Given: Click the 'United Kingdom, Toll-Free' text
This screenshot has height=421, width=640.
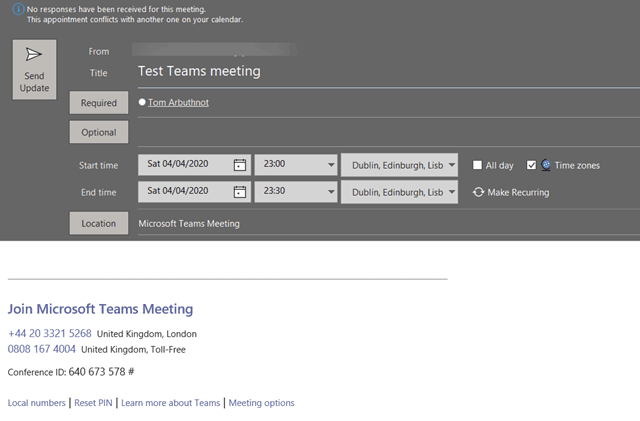Looking at the screenshot, I should [x=133, y=350].
